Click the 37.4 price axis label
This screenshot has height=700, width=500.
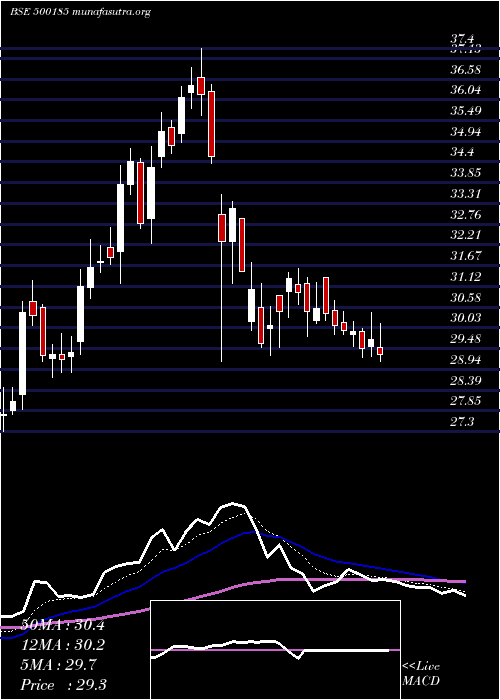click(463, 41)
